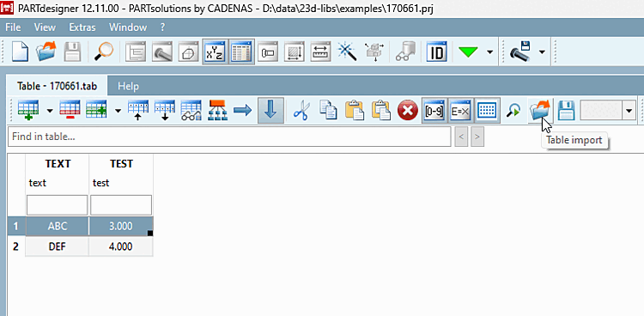The width and height of the screenshot is (644, 316).
Task: Click the add table row icon
Action: click(28, 111)
